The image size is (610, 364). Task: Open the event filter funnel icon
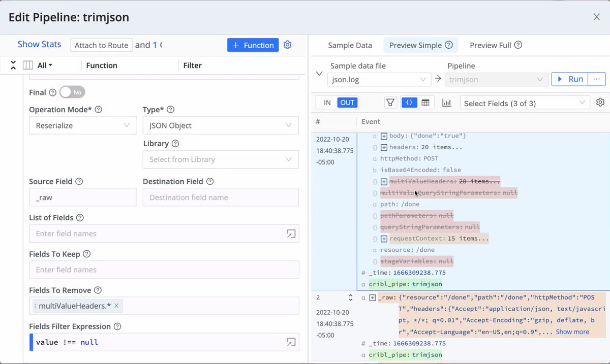pos(390,103)
